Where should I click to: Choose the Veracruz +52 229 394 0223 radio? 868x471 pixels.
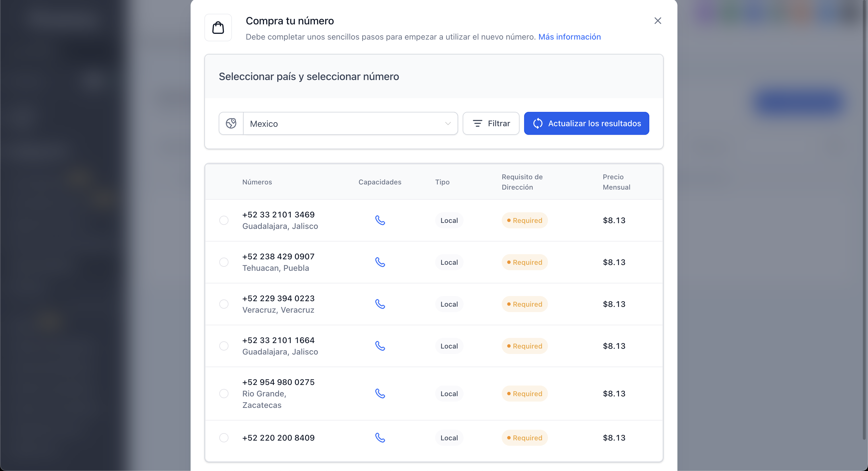tap(224, 304)
